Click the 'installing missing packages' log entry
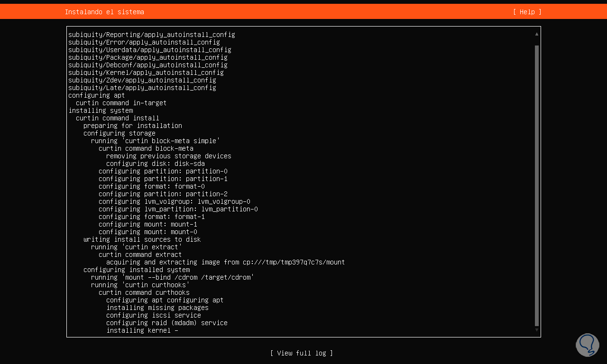 (x=157, y=308)
